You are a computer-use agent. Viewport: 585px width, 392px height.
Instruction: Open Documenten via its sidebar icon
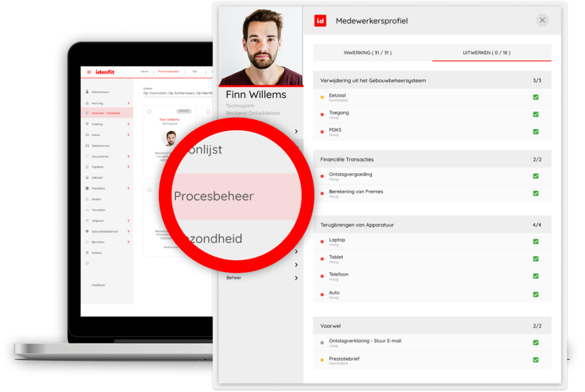click(87, 157)
